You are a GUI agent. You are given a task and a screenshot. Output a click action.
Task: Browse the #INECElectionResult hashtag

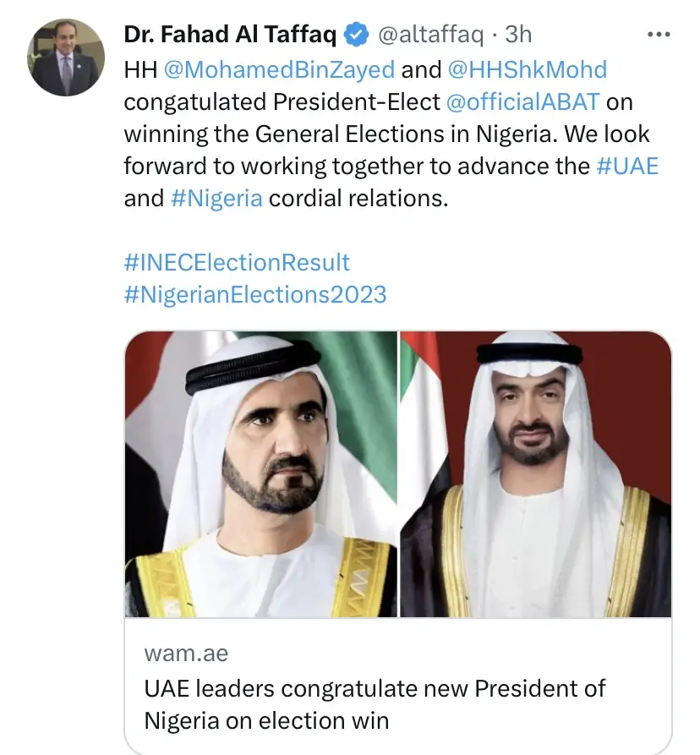pos(237,262)
